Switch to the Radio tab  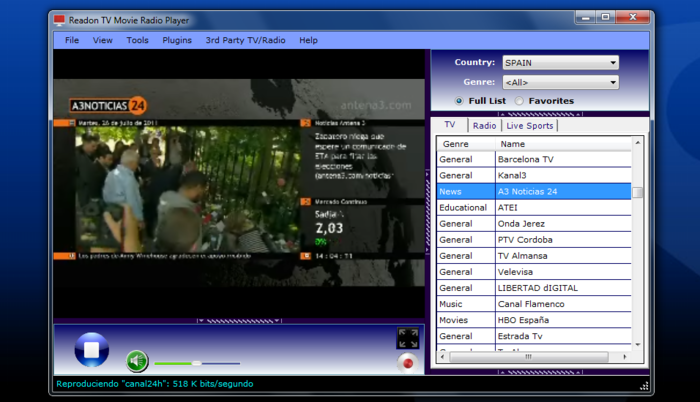[x=485, y=126]
